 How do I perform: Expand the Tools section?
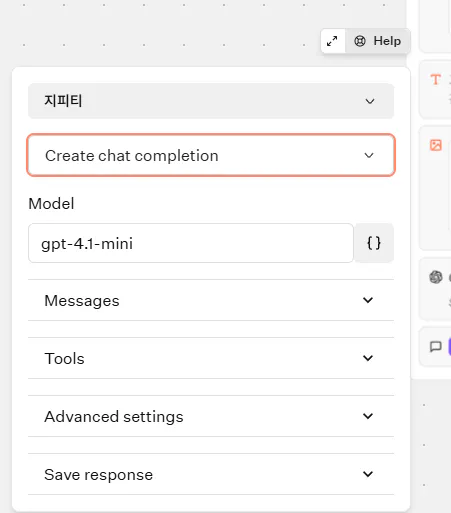211,358
